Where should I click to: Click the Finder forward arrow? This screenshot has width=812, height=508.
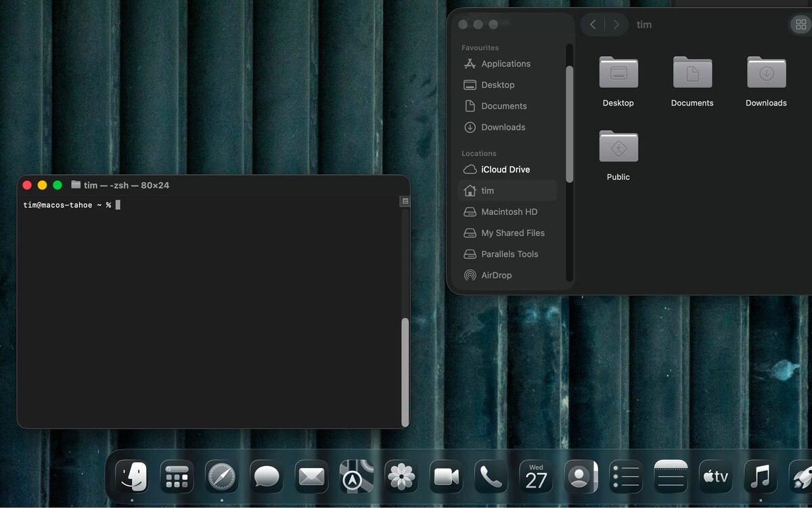[x=616, y=24]
